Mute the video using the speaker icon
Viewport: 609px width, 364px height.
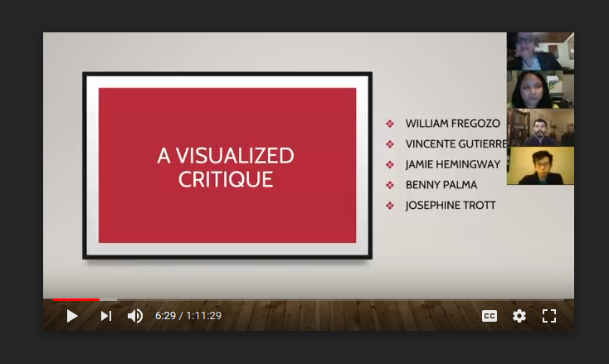coord(134,316)
